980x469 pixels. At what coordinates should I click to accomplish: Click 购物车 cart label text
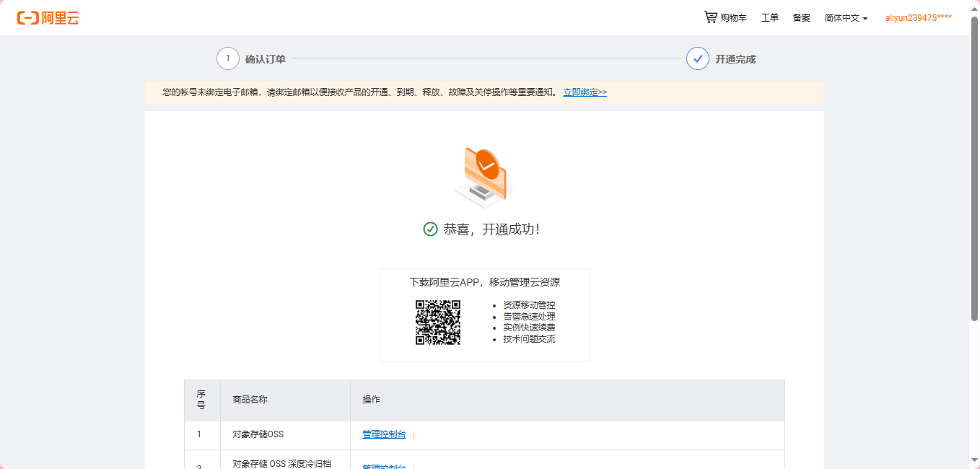pyautogui.click(x=733, y=18)
